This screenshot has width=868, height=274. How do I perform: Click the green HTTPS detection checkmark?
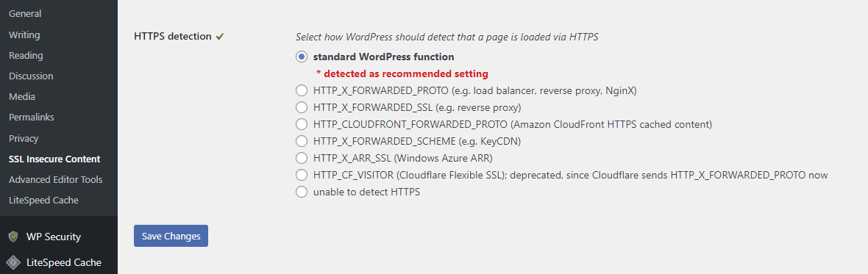(x=220, y=37)
